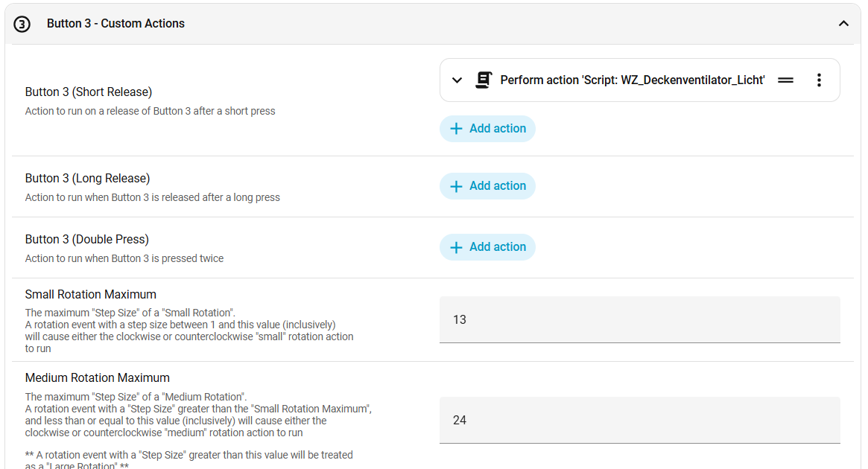Click the 'Small Rotation Maximum' label
This screenshot has width=868, height=469.
click(x=91, y=295)
